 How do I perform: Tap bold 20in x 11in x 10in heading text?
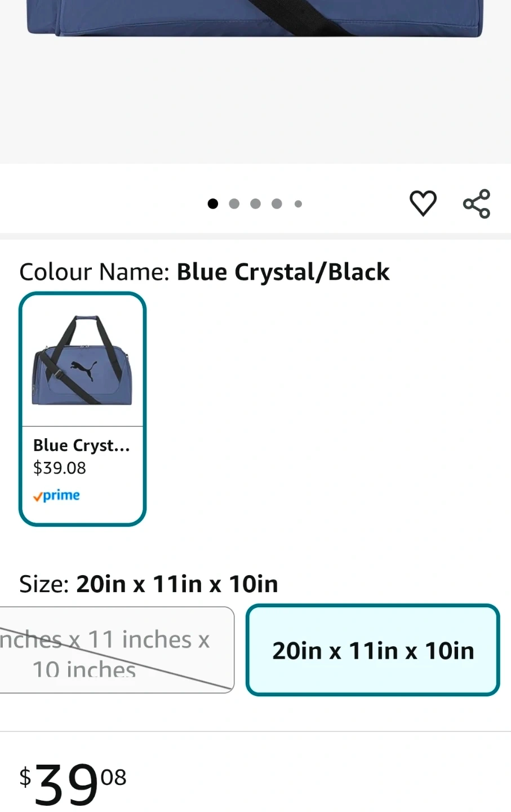pyautogui.click(x=177, y=584)
